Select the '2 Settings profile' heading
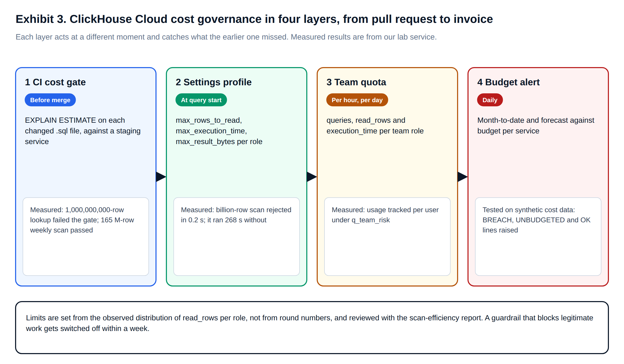Screen dimensions: 624x364 [x=214, y=82]
